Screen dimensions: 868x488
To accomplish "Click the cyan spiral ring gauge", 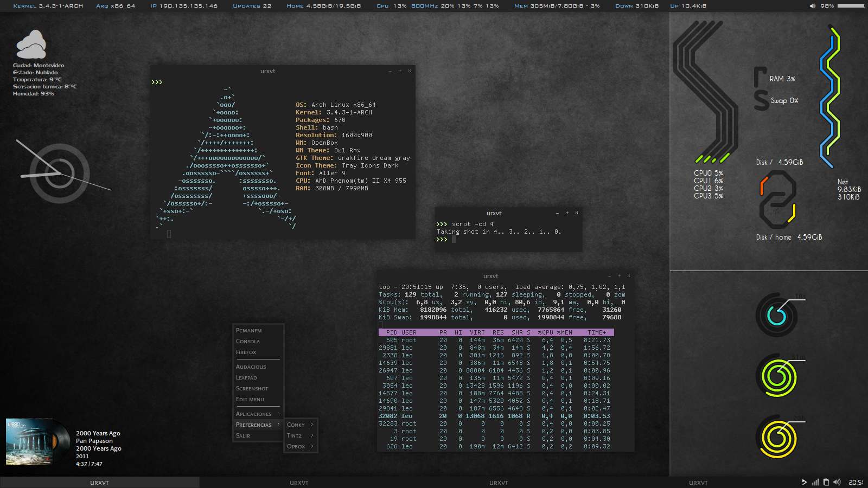I will [x=777, y=315].
